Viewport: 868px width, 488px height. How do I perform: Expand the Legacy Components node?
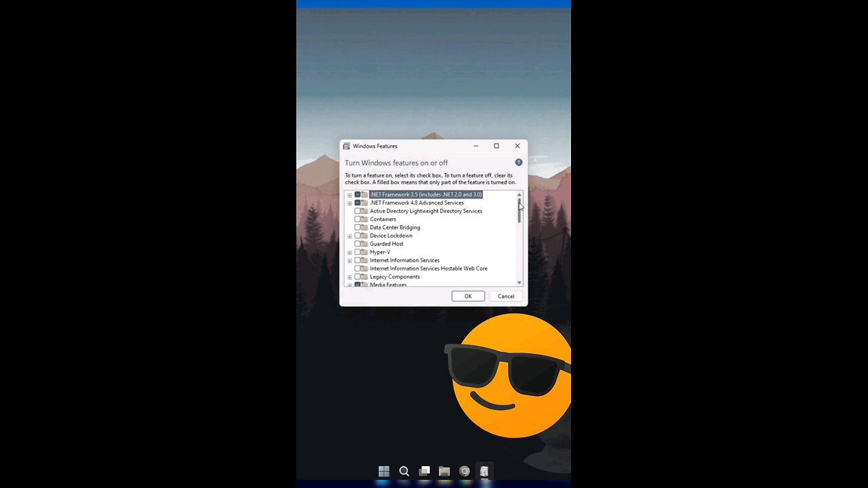point(350,277)
